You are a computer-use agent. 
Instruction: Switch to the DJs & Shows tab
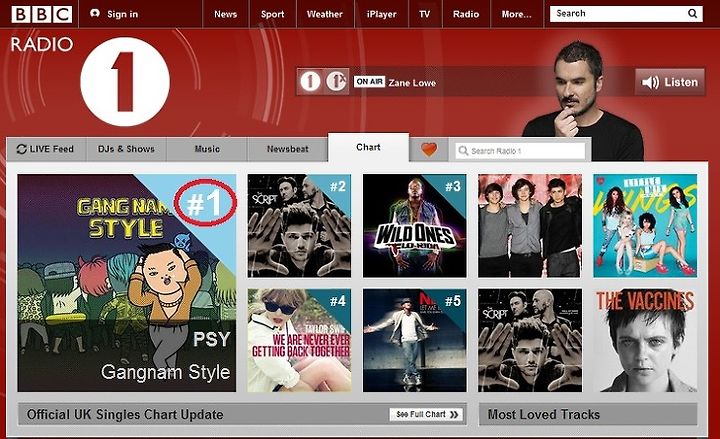click(126, 149)
